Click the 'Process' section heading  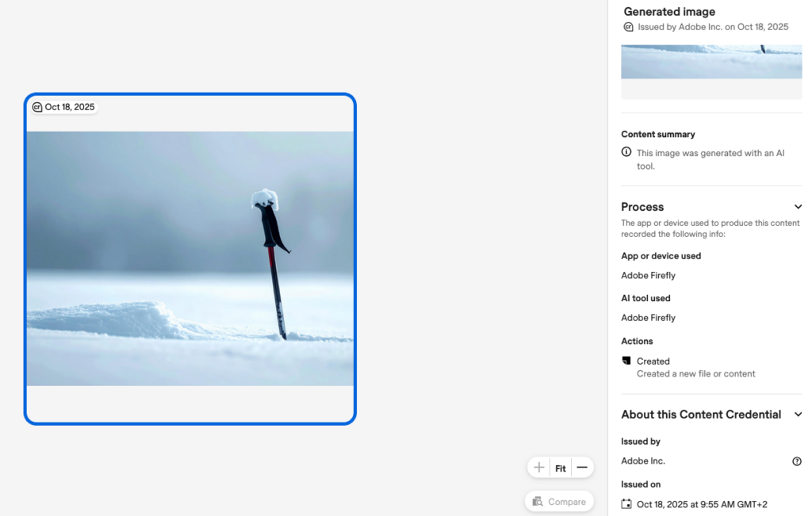(x=642, y=207)
